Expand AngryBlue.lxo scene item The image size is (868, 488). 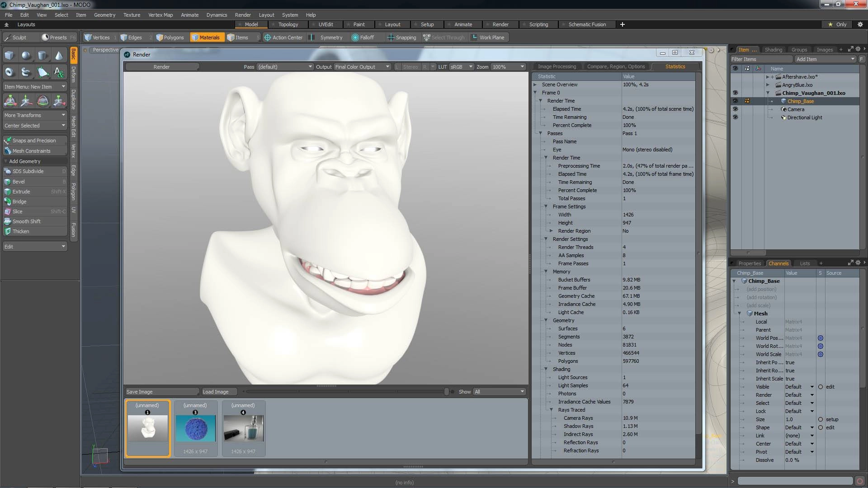768,85
